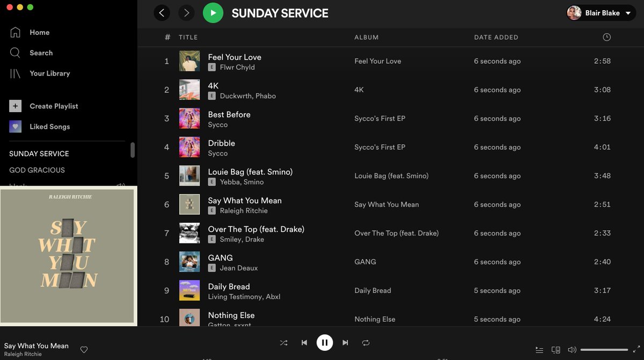Click the sidebar playlist scrollbar handle
Screen dimensions: 644x360
point(133,150)
